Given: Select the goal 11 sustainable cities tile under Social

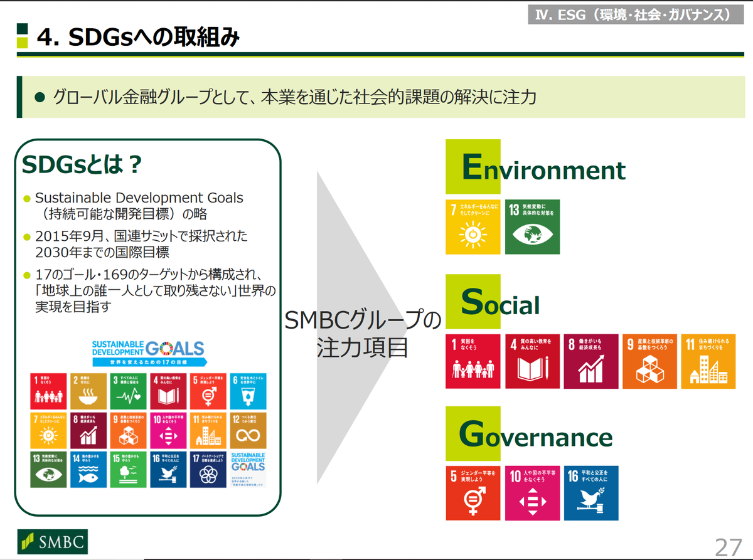Looking at the screenshot, I should click(708, 361).
